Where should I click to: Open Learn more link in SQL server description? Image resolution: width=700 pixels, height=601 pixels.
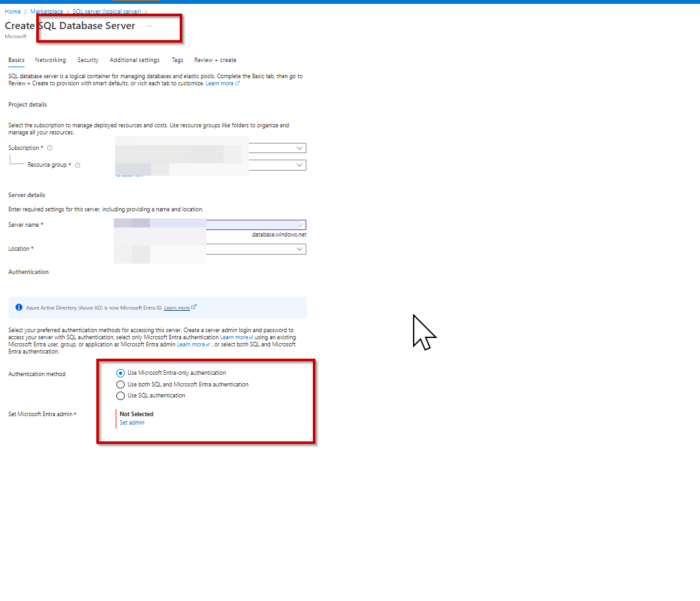(222, 83)
